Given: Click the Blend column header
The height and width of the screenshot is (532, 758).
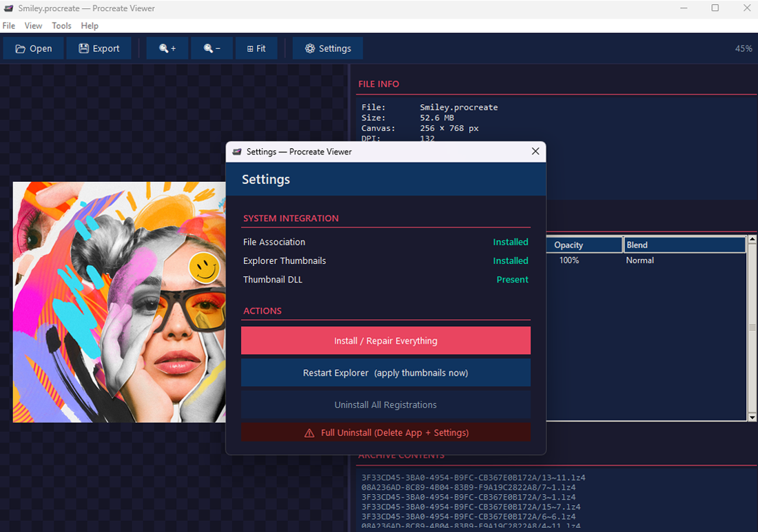Looking at the screenshot, I should pos(684,245).
